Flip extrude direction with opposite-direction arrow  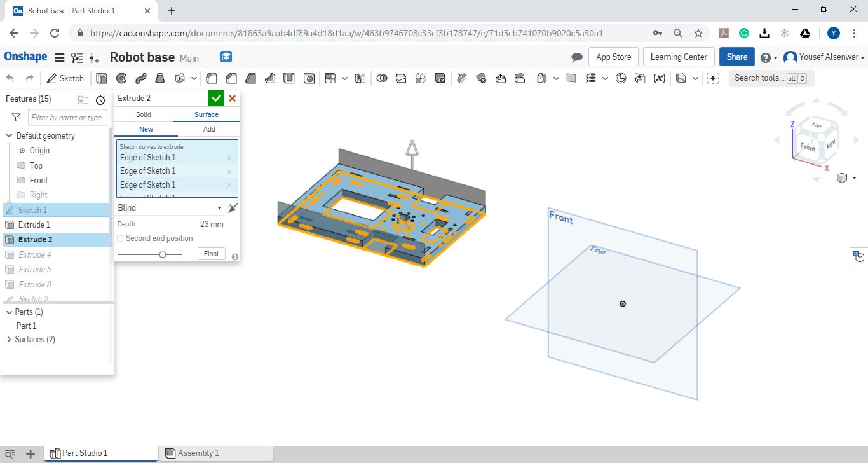[233, 208]
